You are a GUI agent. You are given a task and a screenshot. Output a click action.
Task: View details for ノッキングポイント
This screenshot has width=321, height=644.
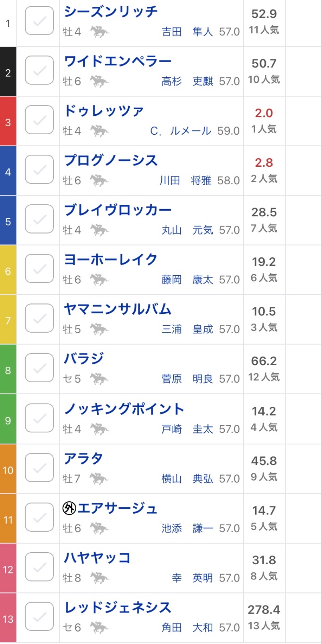124,409
